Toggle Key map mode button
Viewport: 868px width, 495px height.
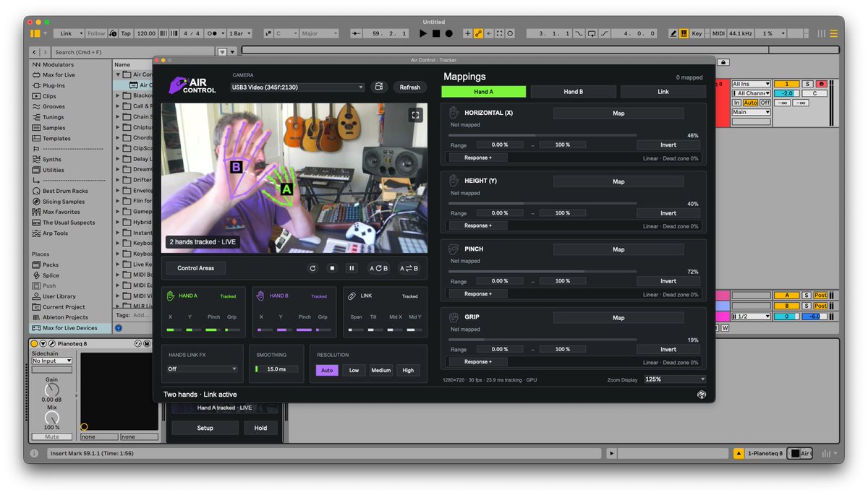click(697, 33)
